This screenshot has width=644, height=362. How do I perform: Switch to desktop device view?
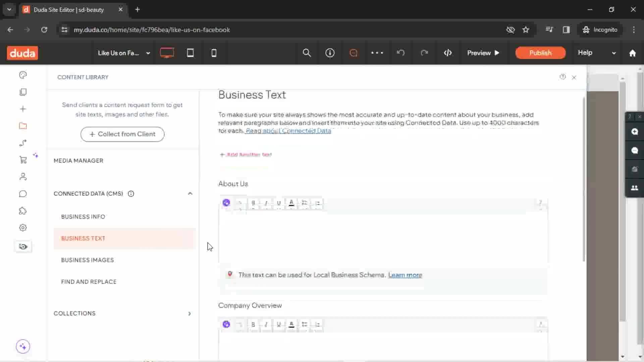(167, 53)
